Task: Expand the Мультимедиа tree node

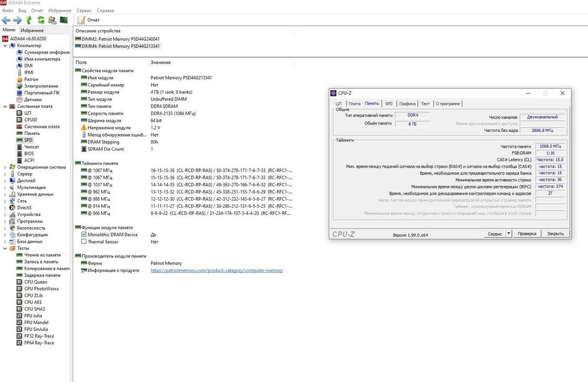Action: pos(5,187)
